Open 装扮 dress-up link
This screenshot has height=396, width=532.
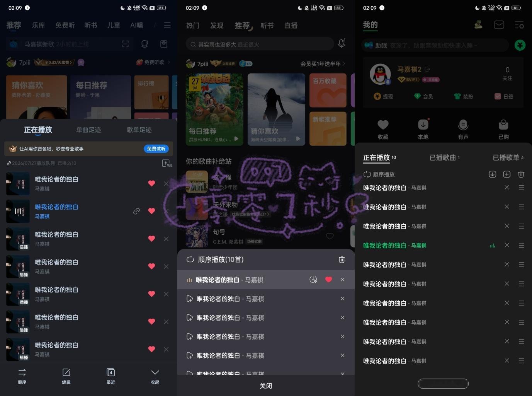point(464,96)
